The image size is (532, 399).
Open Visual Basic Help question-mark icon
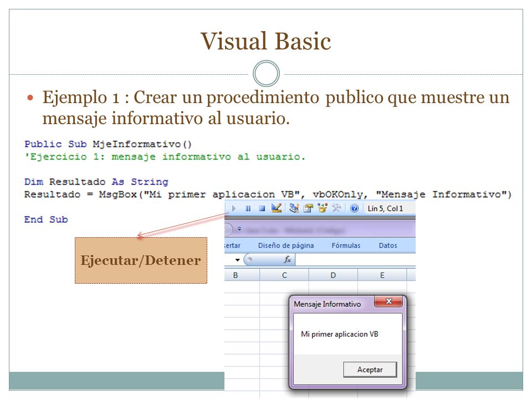pyautogui.click(x=354, y=208)
